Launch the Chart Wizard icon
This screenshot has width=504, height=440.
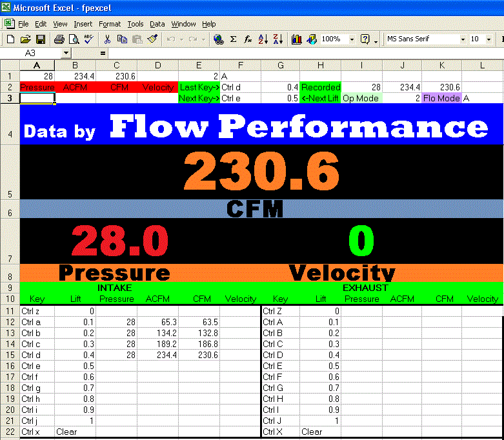[x=296, y=39]
